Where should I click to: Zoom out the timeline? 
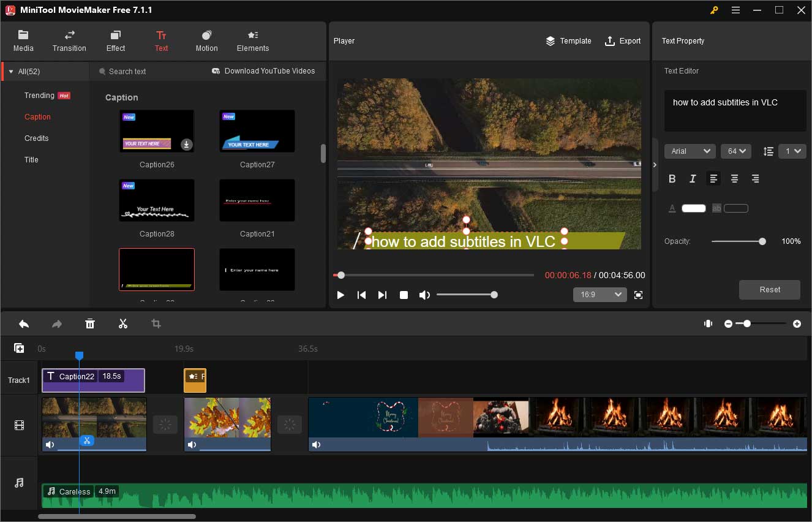click(728, 323)
